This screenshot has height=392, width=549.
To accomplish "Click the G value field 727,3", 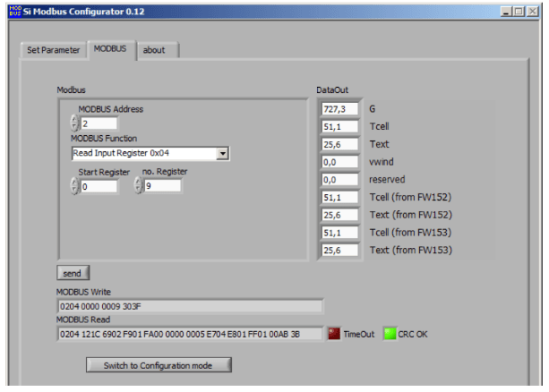I will [x=339, y=109].
